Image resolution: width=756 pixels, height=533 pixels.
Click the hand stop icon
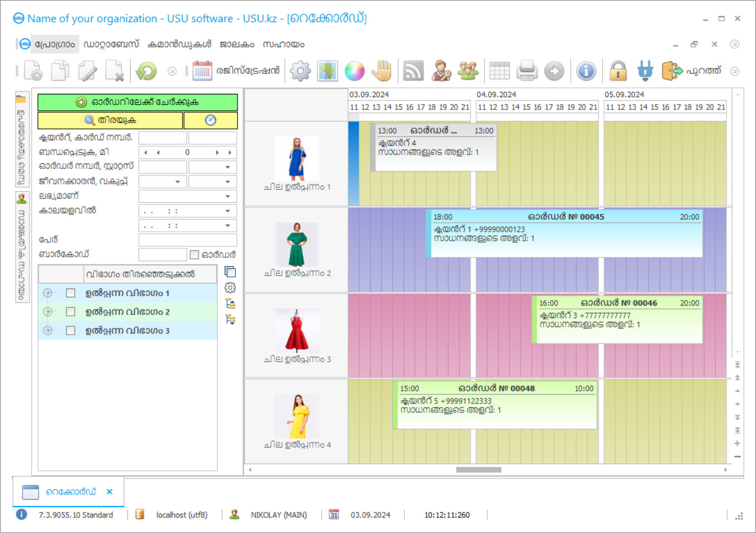382,71
